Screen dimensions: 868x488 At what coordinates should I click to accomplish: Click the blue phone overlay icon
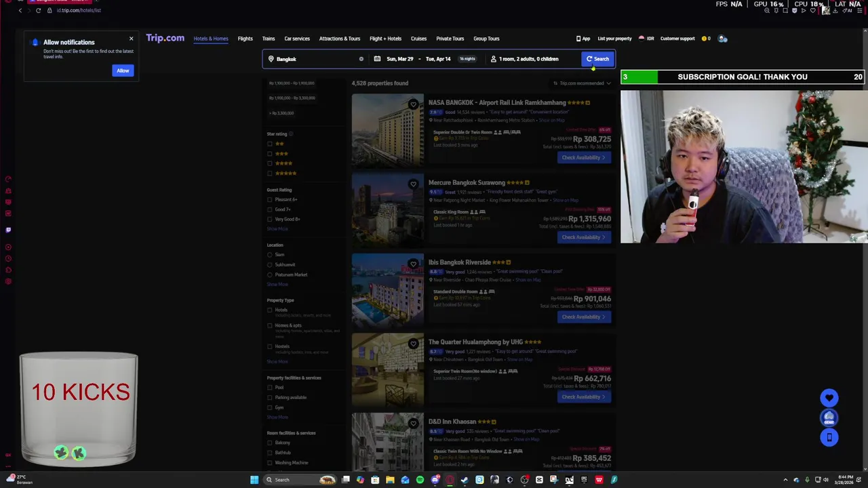tap(829, 437)
